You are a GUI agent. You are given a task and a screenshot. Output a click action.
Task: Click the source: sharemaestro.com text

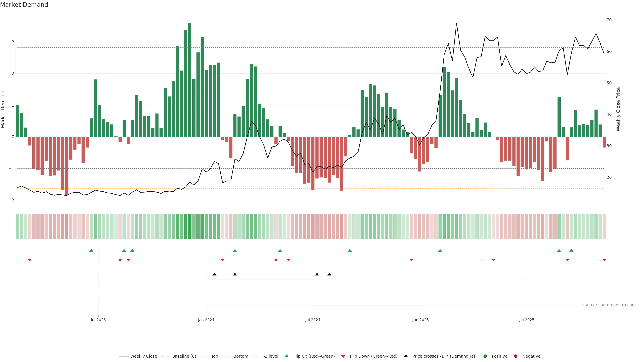click(609, 305)
